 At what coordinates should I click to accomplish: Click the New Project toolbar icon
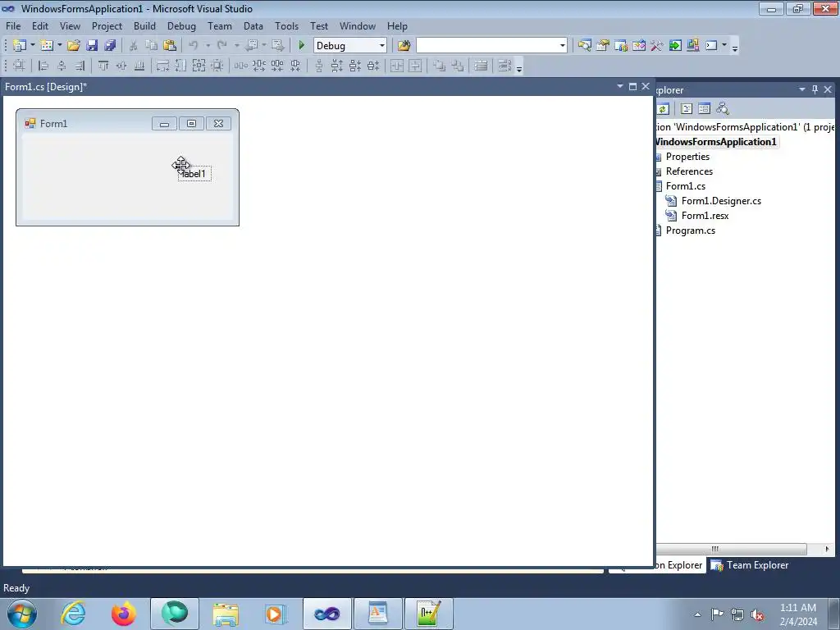click(20, 46)
